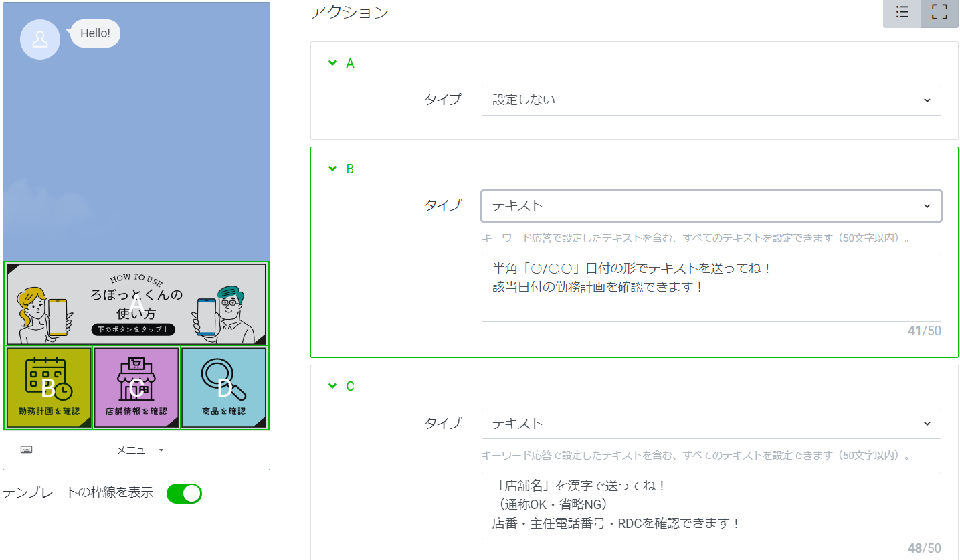The width and height of the screenshot is (960, 560).
Task: Click the green B section label
Action: [349, 169]
